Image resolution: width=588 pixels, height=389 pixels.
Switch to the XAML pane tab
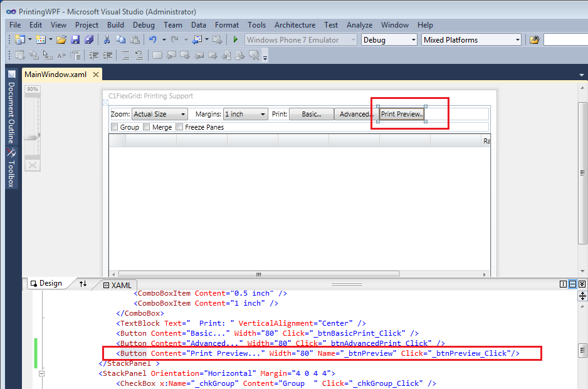click(x=117, y=285)
